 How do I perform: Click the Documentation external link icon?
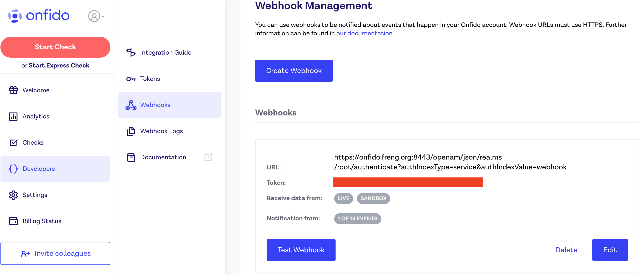(208, 157)
